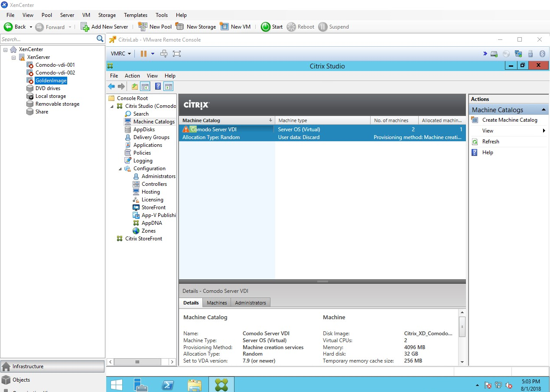Pause the VM with the orange VMRC button
The image size is (550, 392).
(143, 54)
